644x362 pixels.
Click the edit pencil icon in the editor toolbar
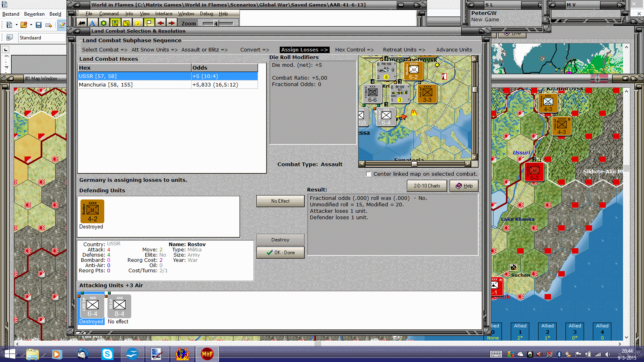click(62, 25)
